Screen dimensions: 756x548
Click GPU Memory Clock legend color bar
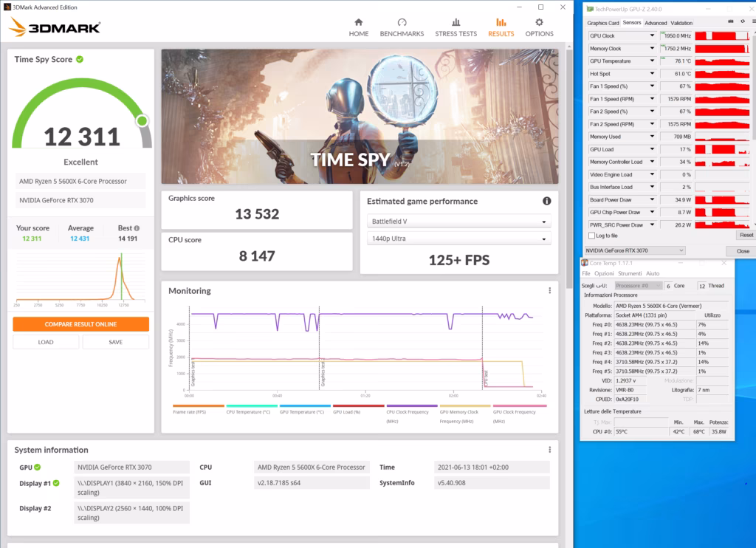[x=465, y=405]
